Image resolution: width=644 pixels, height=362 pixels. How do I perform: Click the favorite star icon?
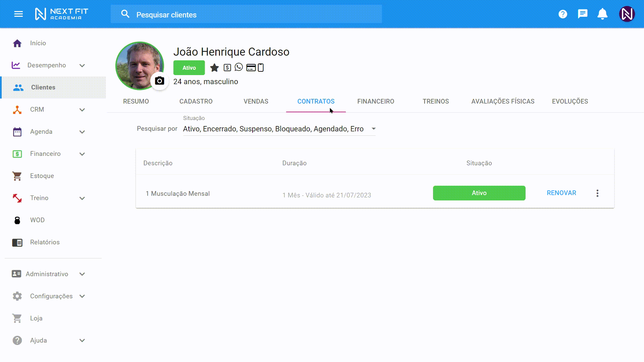coord(214,68)
